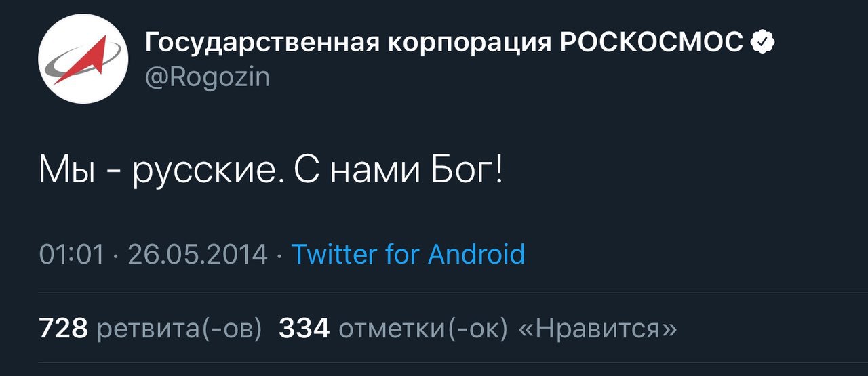This screenshot has height=376, width=868.
Task: Click the 01:01 tweet timestamp
Action: click(x=71, y=255)
